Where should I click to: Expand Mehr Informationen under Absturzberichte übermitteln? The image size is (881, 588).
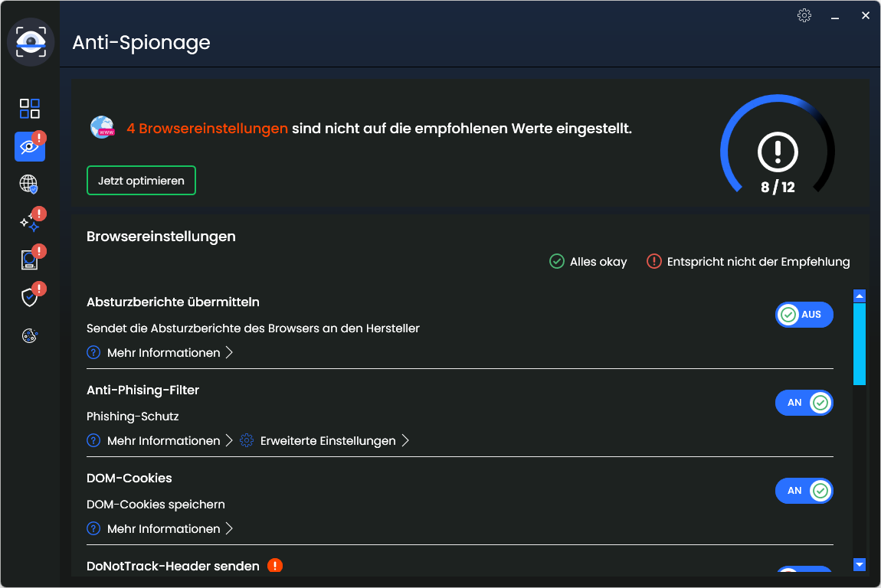click(163, 353)
